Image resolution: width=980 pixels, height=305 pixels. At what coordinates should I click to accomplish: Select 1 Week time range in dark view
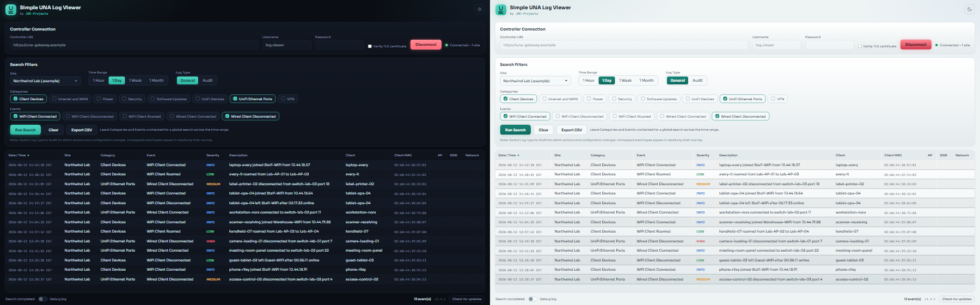pos(135,81)
